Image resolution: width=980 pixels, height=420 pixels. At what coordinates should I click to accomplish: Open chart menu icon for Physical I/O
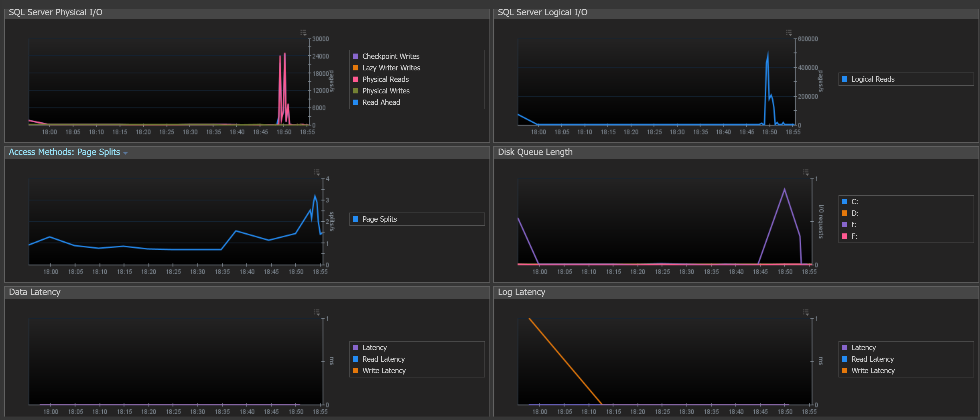303,32
